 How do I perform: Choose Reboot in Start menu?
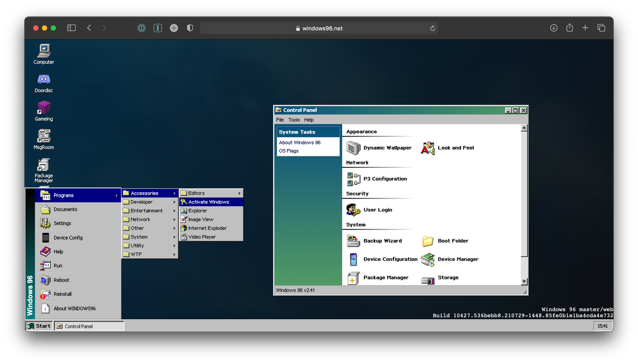[78, 280]
